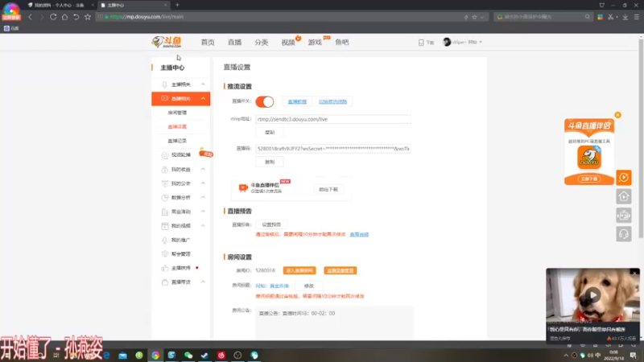Bookmark this page with the star icon
The width and height of the screenshot is (644, 362).
pyautogui.click(x=88, y=17)
